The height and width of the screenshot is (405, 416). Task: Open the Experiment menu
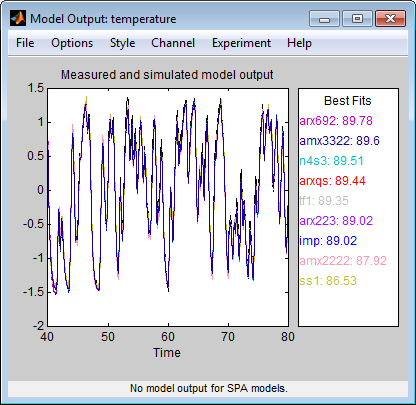pyautogui.click(x=241, y=43)
